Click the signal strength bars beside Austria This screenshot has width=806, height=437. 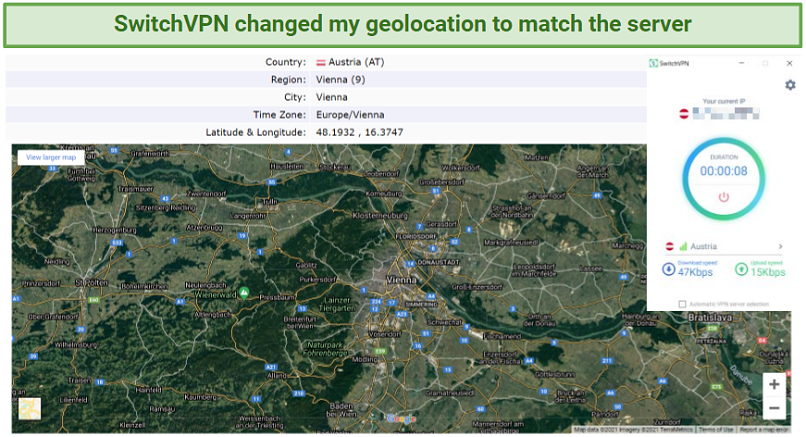point(683,246)
